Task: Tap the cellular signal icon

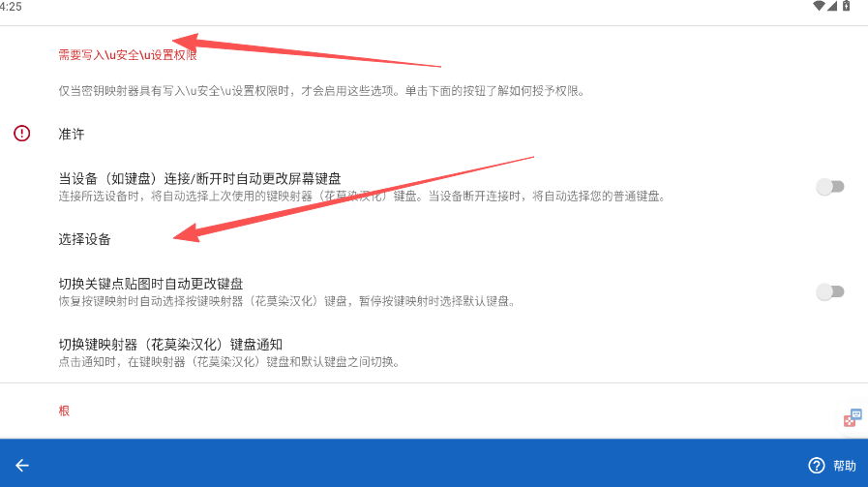Action: pyautogui.click(x=832, y=6)
